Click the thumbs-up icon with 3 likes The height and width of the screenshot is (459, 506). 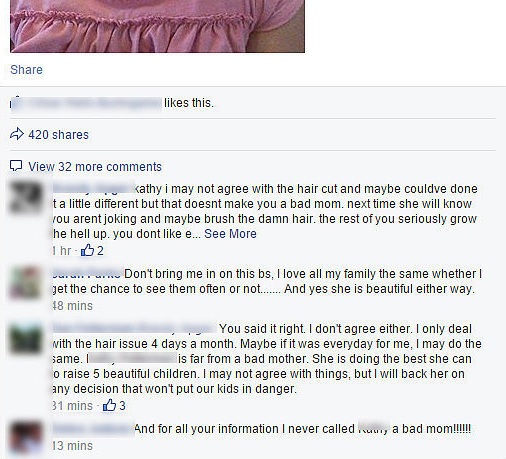pyautogui.click(x=109, y=405)
